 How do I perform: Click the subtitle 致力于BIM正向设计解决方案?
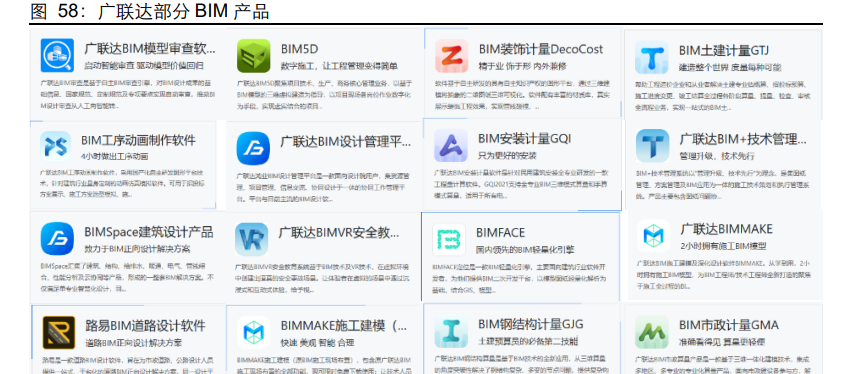(137, 248)
